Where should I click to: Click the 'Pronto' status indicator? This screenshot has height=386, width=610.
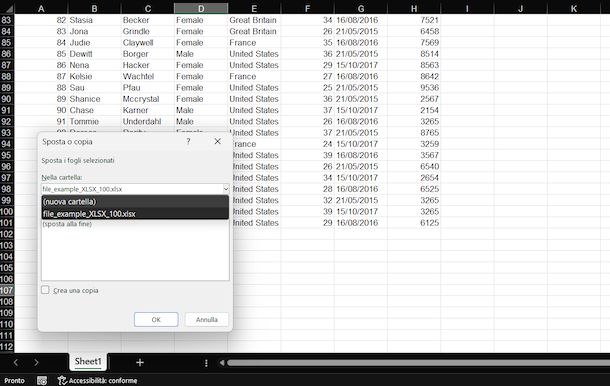[x=14, y=381]
